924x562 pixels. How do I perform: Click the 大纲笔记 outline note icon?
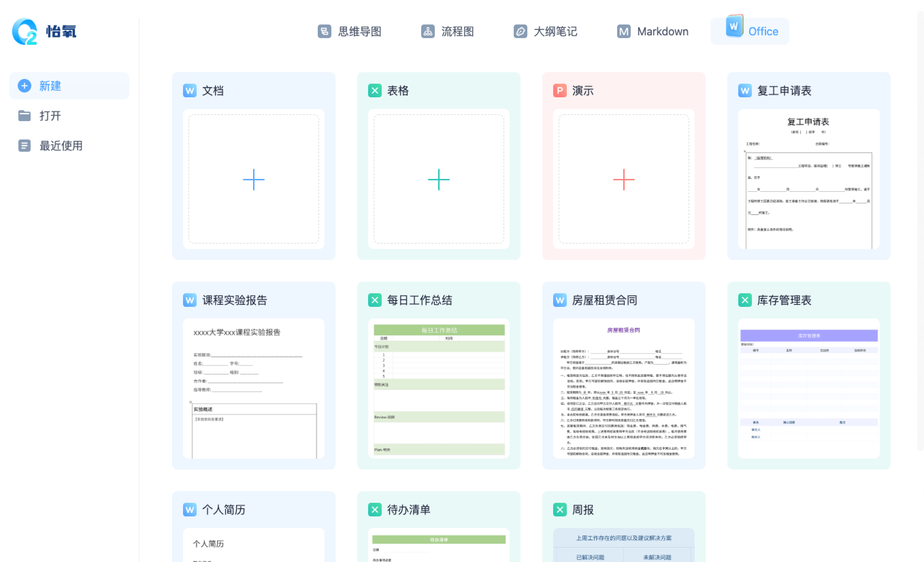coord(520,32)
